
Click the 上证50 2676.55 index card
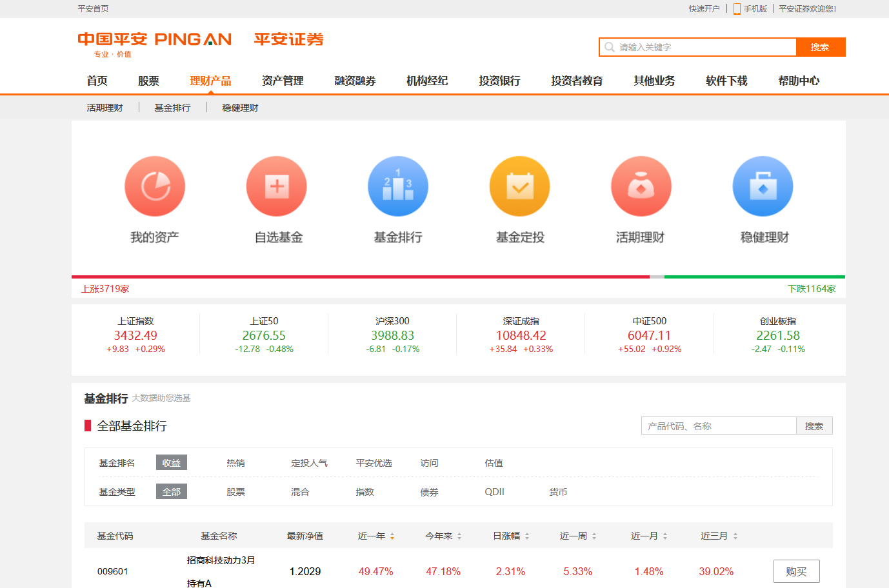pos(264,335)
